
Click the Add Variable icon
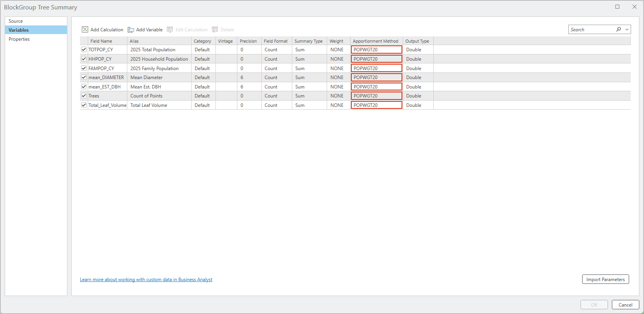point(131,30)
